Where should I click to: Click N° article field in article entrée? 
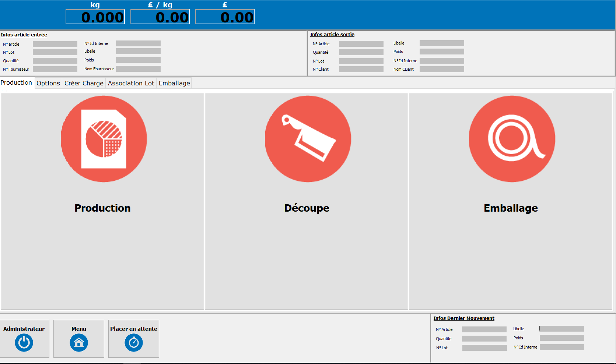(55, 44)
